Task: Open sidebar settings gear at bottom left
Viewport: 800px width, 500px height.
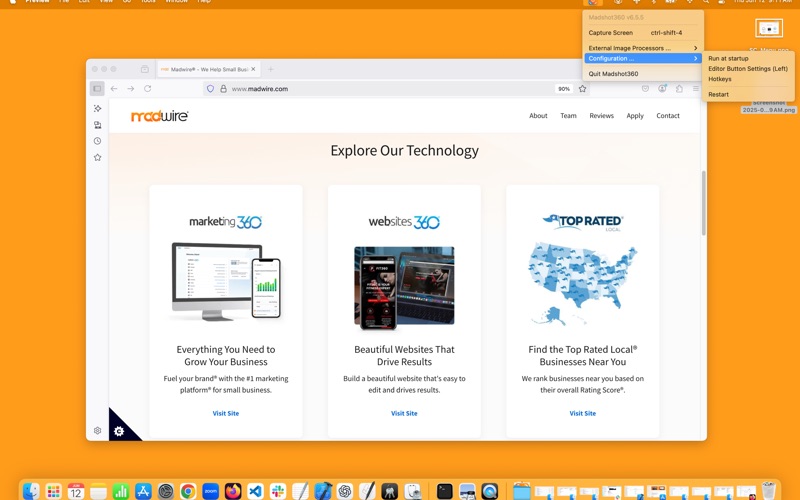Action: pyautogui.click(x=97, y=431)
